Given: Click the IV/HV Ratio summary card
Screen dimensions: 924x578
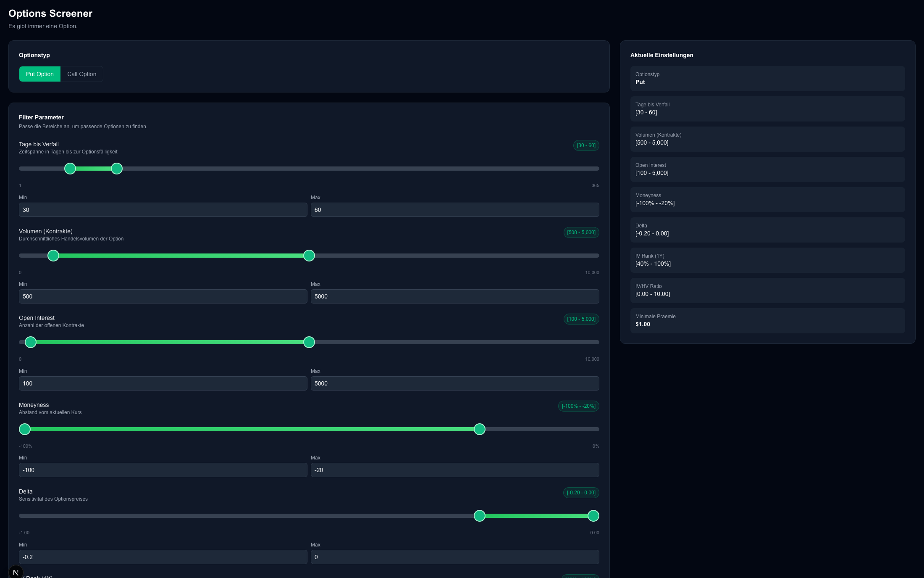Looking at the screenshot, I should click(767, 290).
